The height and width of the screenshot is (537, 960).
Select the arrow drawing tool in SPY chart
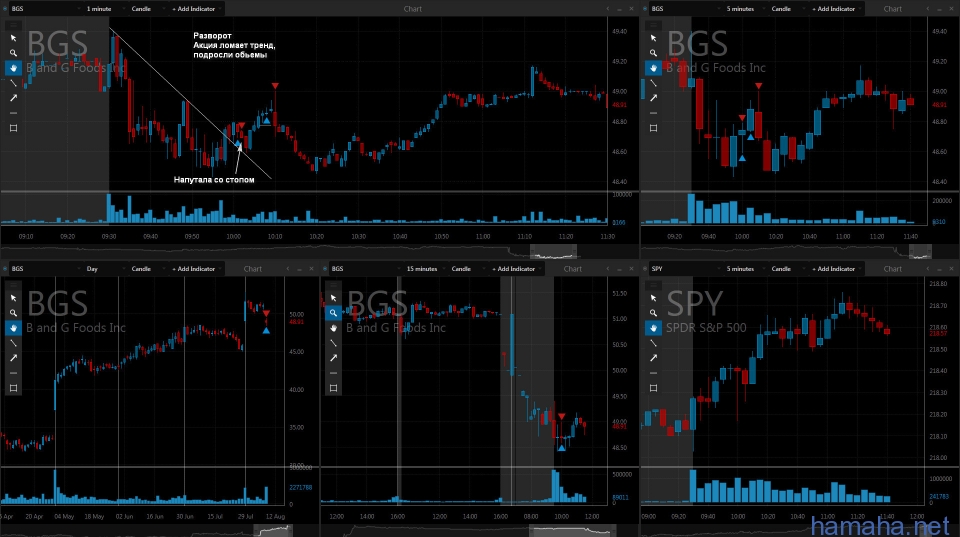[x=653, y=358]
